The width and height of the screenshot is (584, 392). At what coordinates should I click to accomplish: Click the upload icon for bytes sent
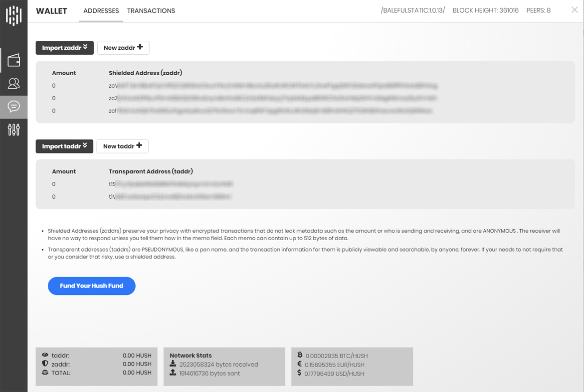tap(173, 372)
